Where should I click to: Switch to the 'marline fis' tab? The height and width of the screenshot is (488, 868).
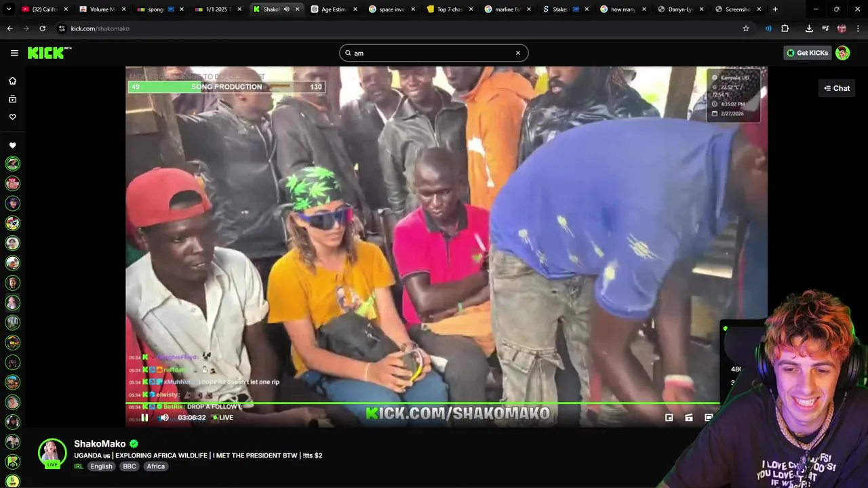pyautogui.click(x=507, y=9)
